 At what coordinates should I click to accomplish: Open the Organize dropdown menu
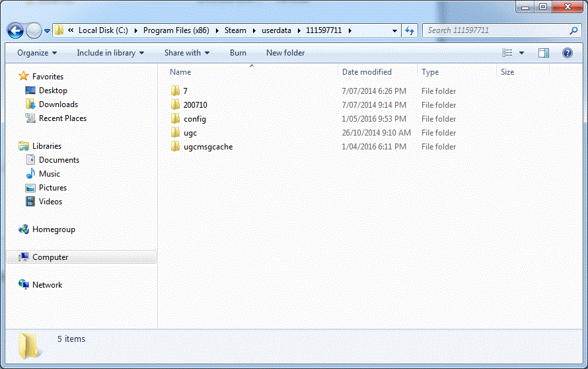point(37,53)
